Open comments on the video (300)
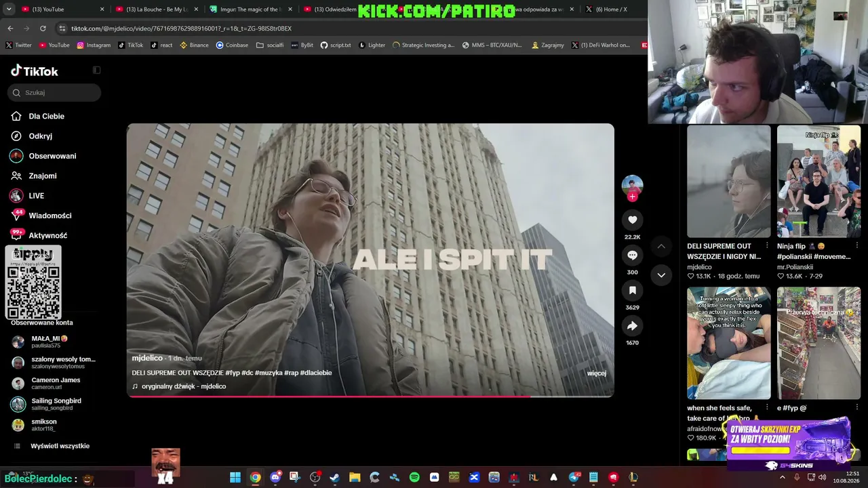This screenshot has height=488, width=868. coord(632,256)
